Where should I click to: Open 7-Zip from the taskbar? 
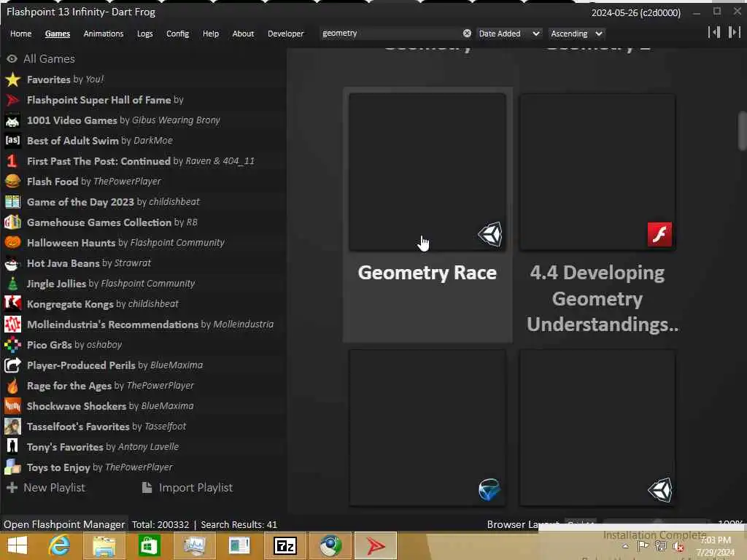pos(285,545)
